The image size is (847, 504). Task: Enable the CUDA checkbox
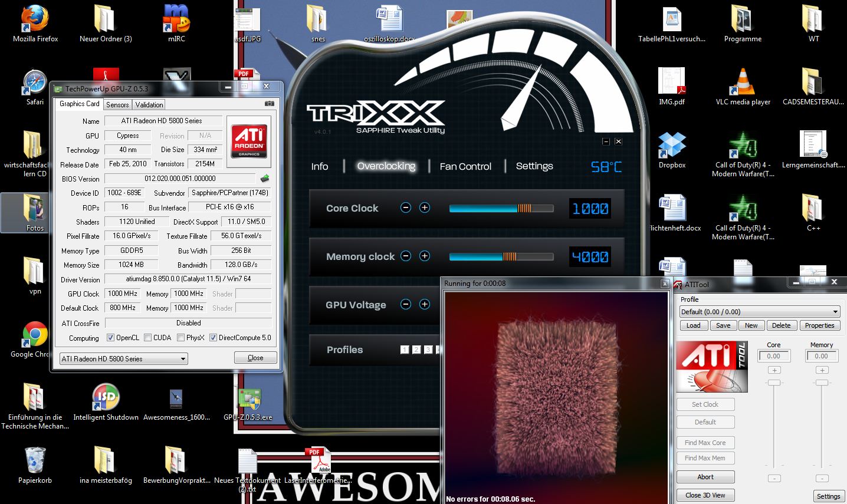point(147,338)
